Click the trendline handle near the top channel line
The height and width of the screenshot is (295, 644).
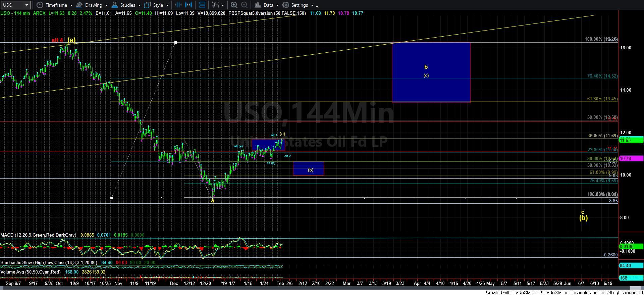click(x=175, y=43)
